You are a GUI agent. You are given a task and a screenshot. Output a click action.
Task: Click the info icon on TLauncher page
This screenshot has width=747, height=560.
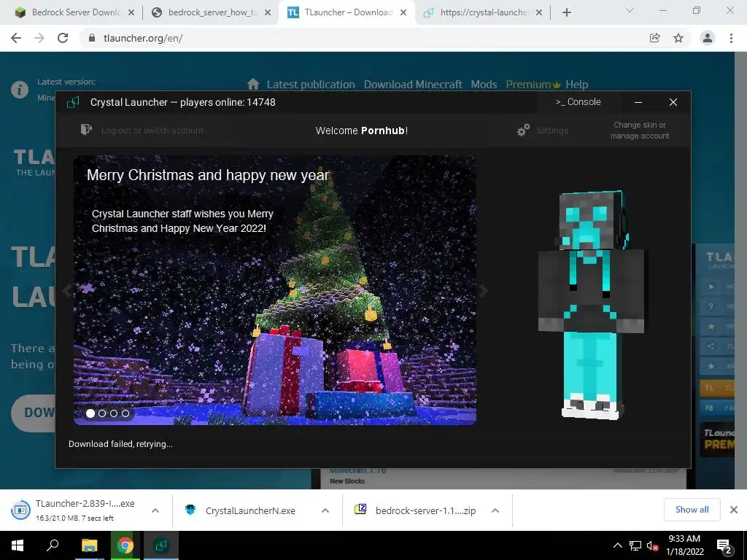point(20,89)
